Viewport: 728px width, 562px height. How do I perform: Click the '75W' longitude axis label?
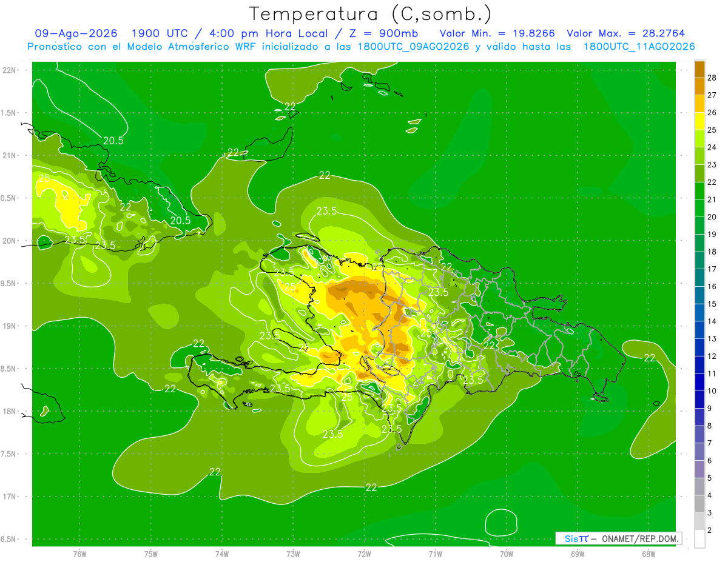click(x=151, y=554)
